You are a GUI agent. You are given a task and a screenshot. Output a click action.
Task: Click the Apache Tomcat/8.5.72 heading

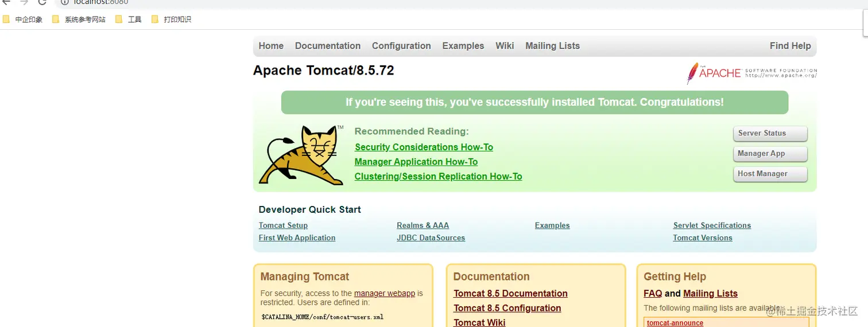click(x=323, y=71)
